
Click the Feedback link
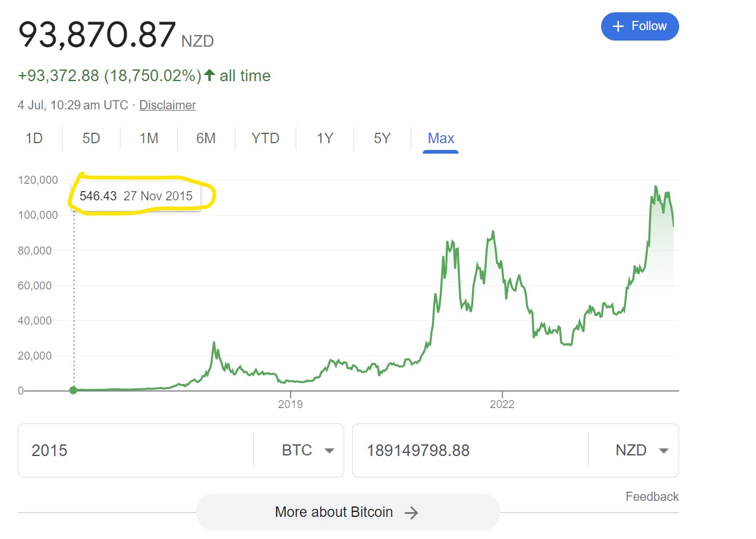tap(652, 497)
